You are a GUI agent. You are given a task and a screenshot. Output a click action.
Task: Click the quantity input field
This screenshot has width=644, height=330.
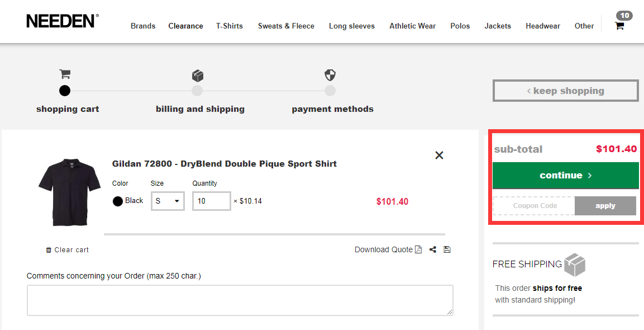click(x=211, y=201)
